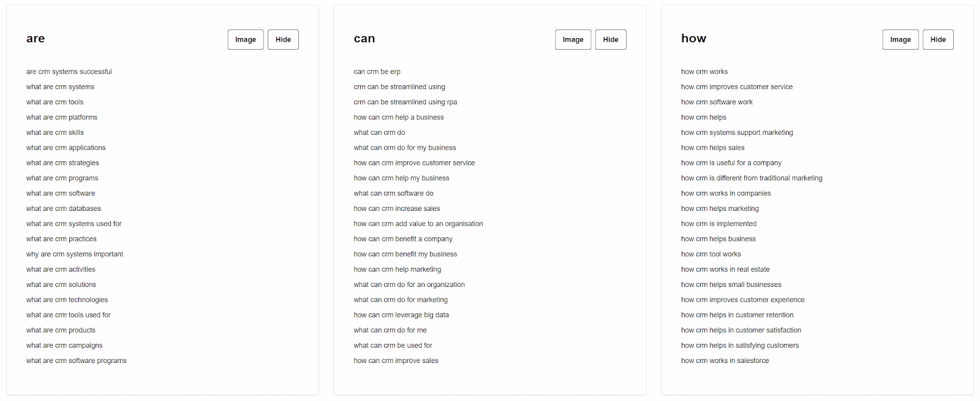Hide the 'are' keyword card

[283, 39]
